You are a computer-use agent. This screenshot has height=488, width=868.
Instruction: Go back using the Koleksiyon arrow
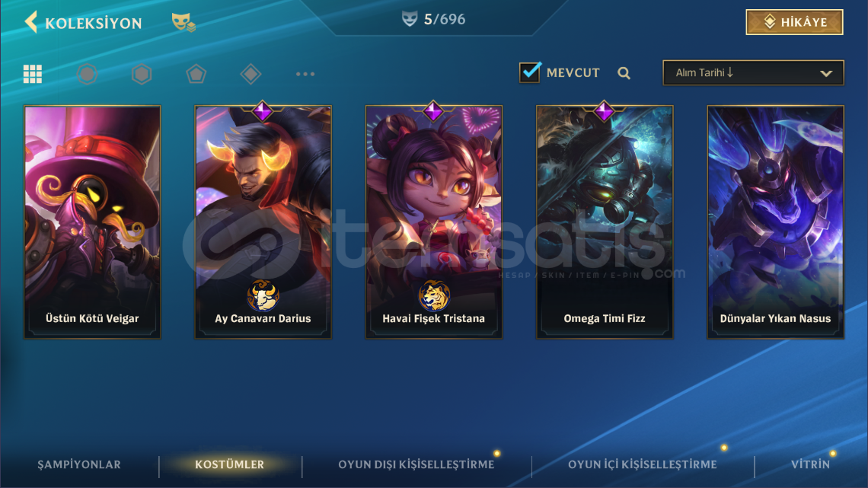point(31,22)
